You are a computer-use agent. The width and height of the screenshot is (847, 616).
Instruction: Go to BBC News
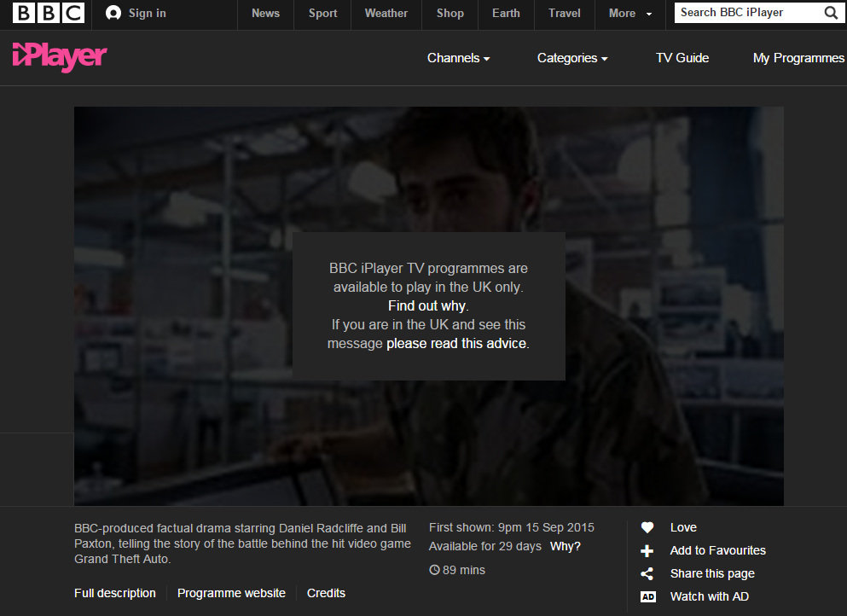click(266, 14)
